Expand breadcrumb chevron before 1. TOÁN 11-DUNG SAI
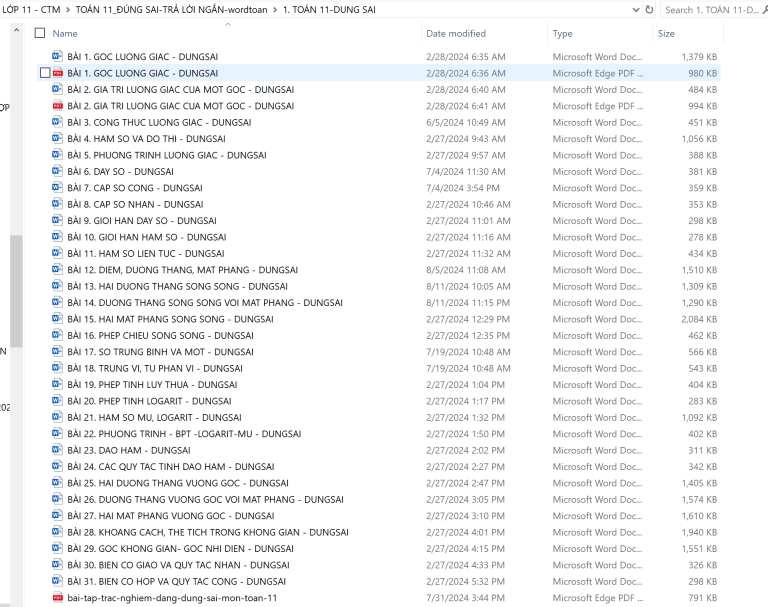 coord(275,9)
